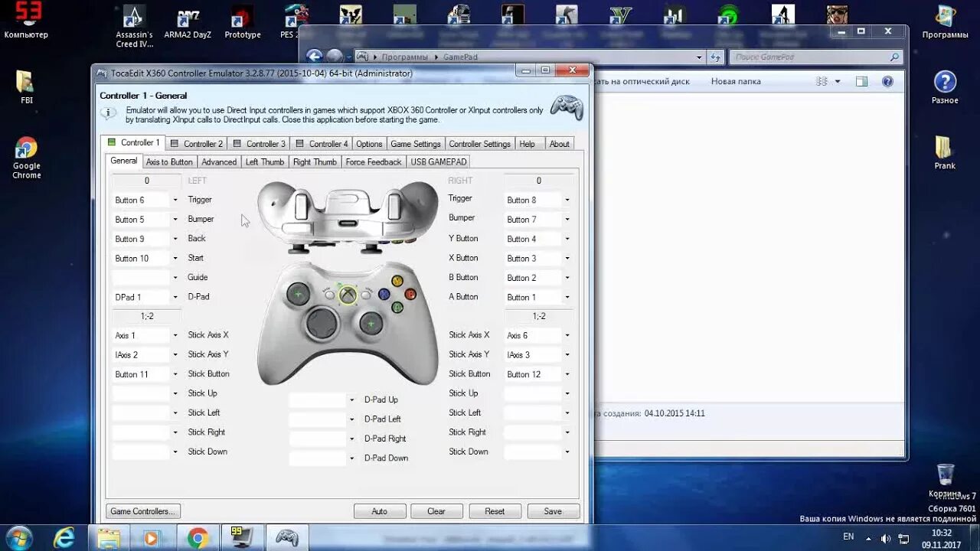Viewport: 980px width, 551px height.
Task: Open Windows Explorer from taskbar
Action: click(x=109, y=538)
